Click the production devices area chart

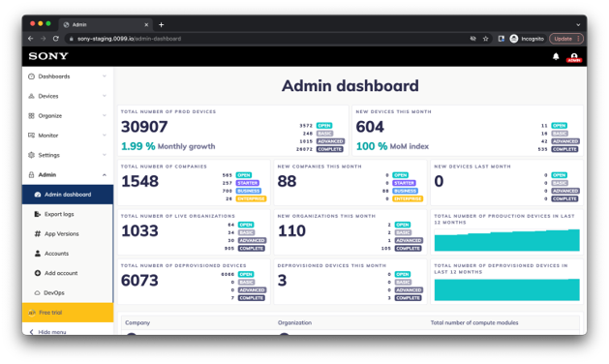click(506, 240)
